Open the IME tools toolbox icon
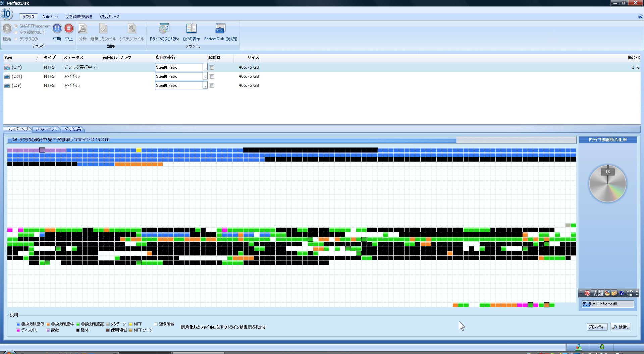 (607, 293)
